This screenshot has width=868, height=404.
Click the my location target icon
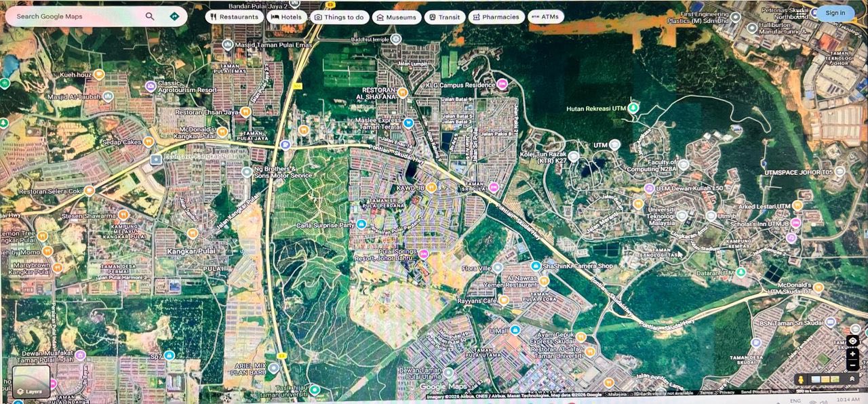pyautogui.click(x=852, y=341)
